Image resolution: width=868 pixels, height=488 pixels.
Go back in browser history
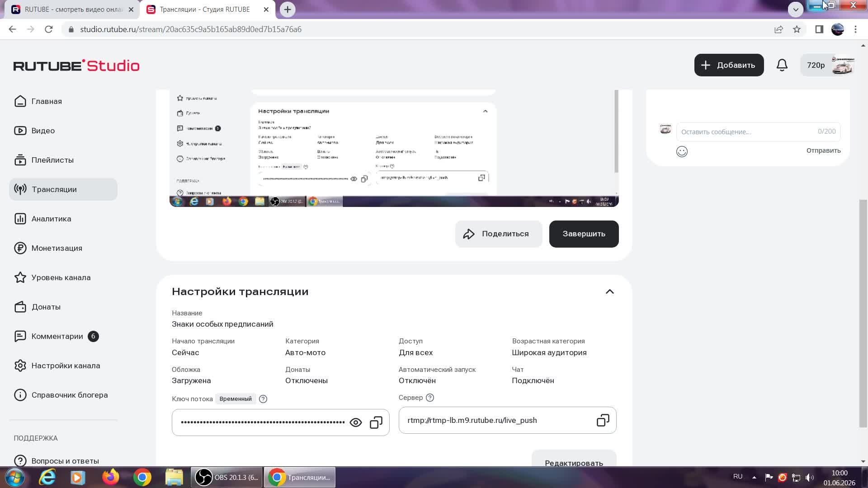click(12, 29)
